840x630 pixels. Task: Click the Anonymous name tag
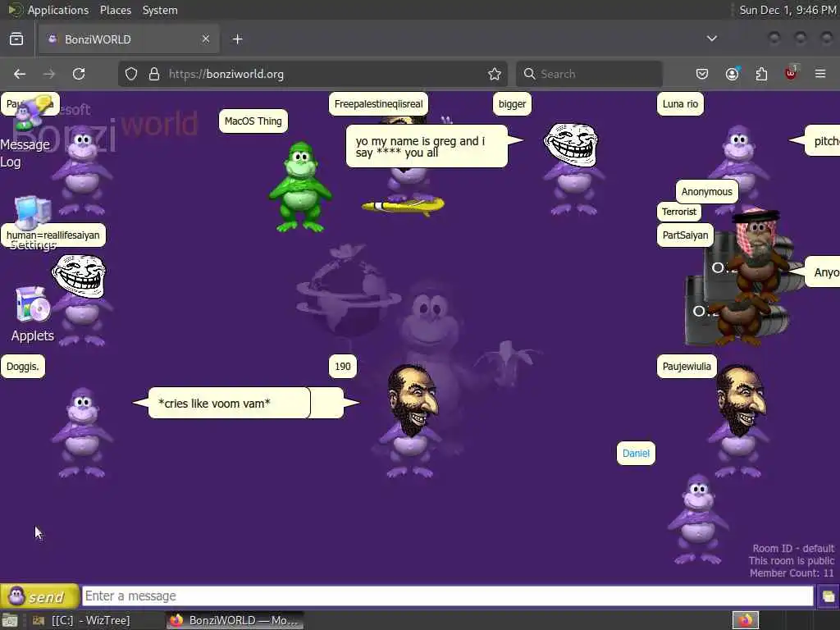tap(706, 192)
